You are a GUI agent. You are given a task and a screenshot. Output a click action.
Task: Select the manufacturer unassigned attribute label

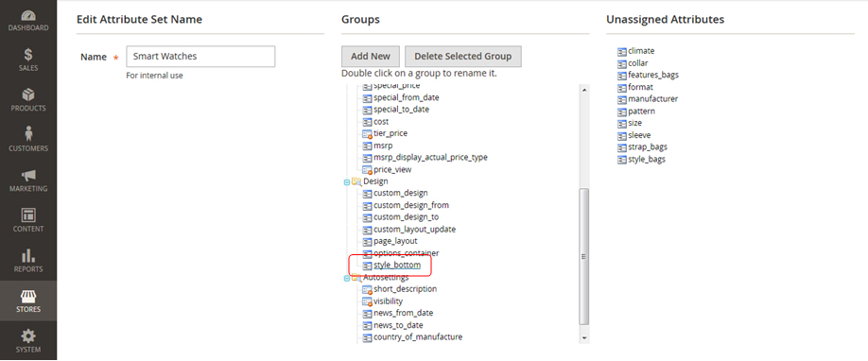[652, 98]
